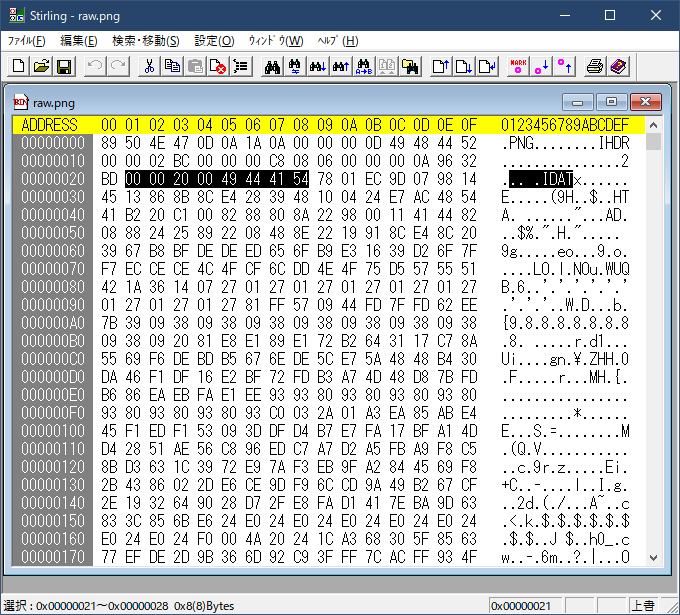This screenshot has width=680, height=615.
Task: Open a file using the folder icon
Action: (41, 67)
